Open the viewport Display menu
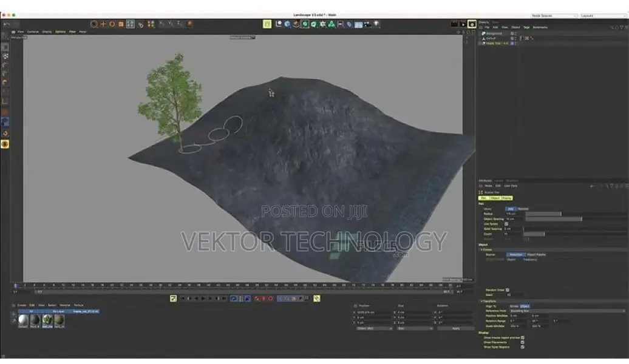This screenshot has width=629, height=364. (x=47, y=32)
